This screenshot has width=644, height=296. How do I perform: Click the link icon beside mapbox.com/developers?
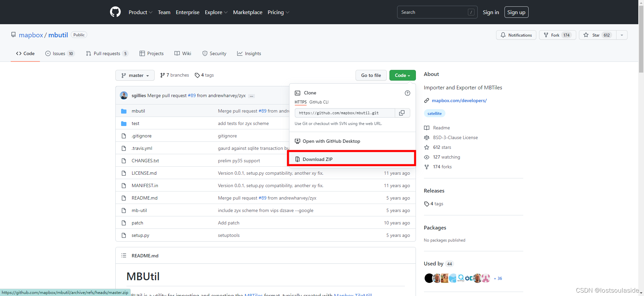(427, 100)
